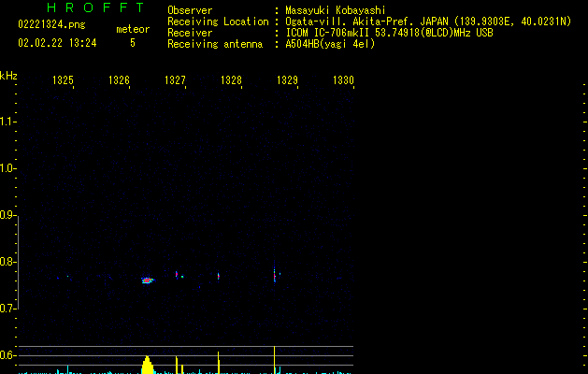588x374 pixels.
Task: Click the HROFFT title text
Action: (96, 7)
